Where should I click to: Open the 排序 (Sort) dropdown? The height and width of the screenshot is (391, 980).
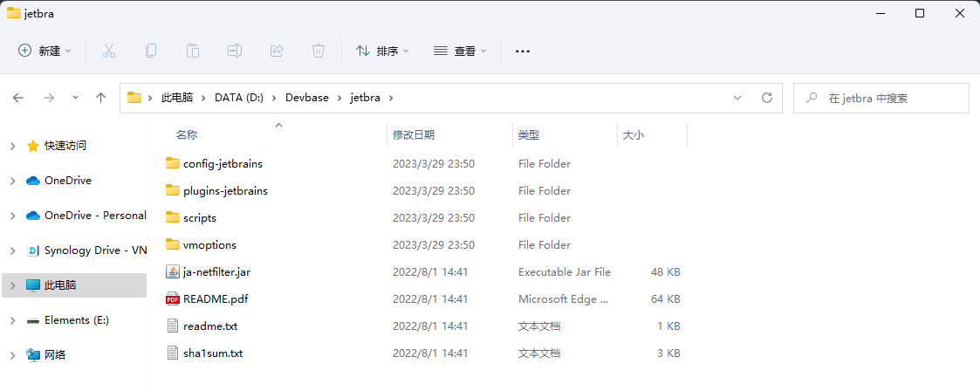(382, 51)
